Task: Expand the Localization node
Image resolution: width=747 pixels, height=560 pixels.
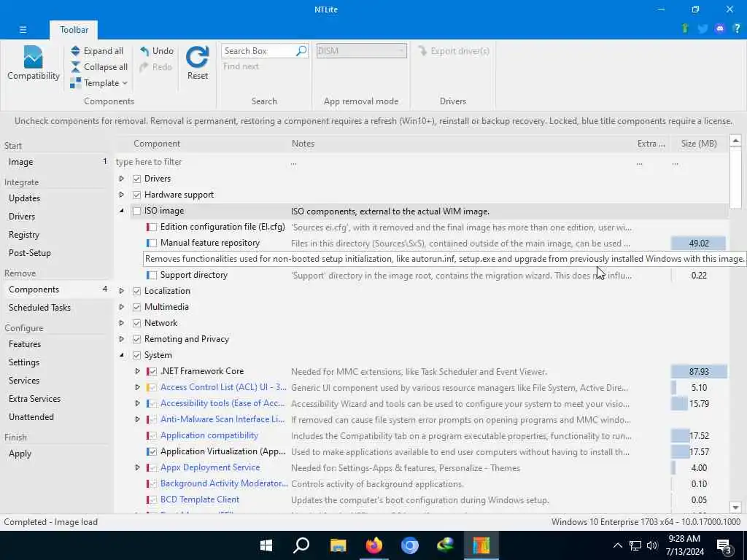Action: point(122,291)
